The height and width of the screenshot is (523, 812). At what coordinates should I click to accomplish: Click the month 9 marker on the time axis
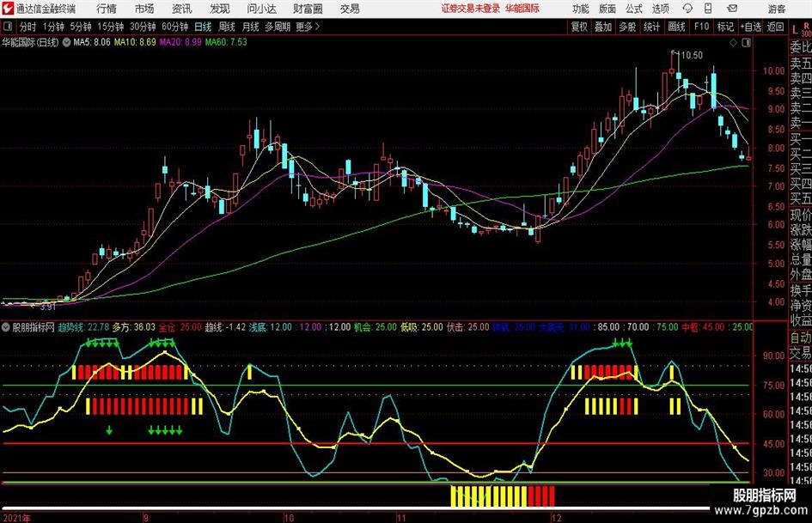[146, 518]
